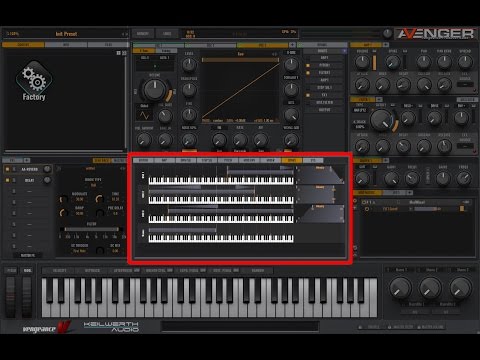The width and height of the screenshot is (480, 360).
Task: Add a new FX rack with the plus button
Action: (27, 160)
